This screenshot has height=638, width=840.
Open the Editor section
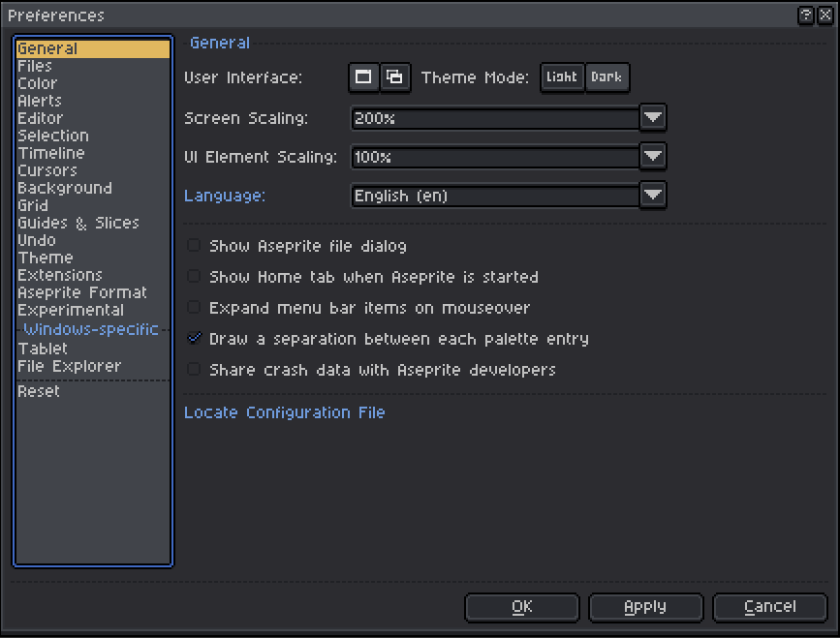(x=93, y=118)
